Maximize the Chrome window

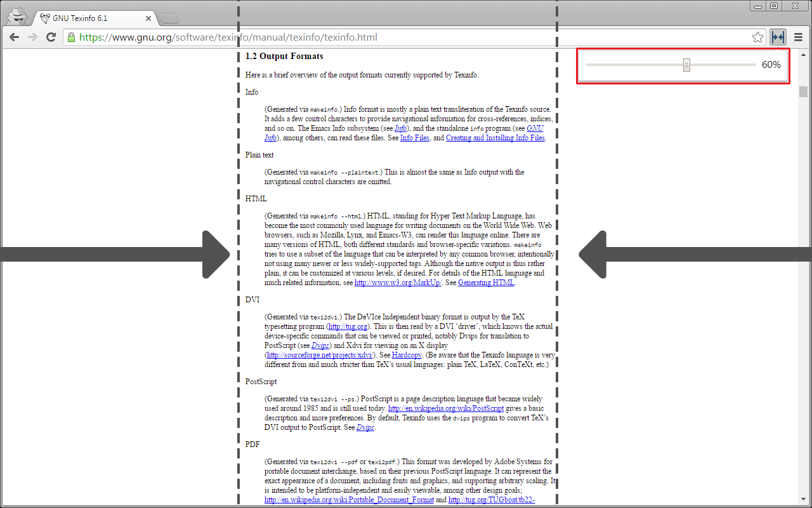tap(773, 6)
